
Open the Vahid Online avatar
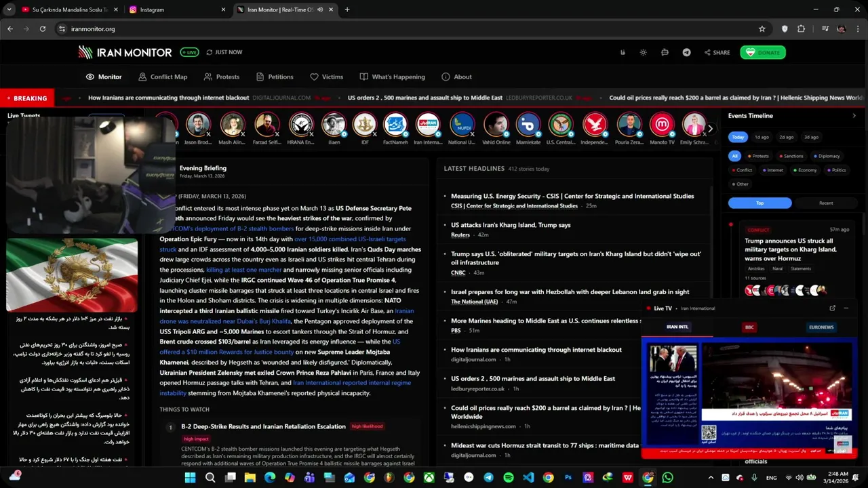496,125
